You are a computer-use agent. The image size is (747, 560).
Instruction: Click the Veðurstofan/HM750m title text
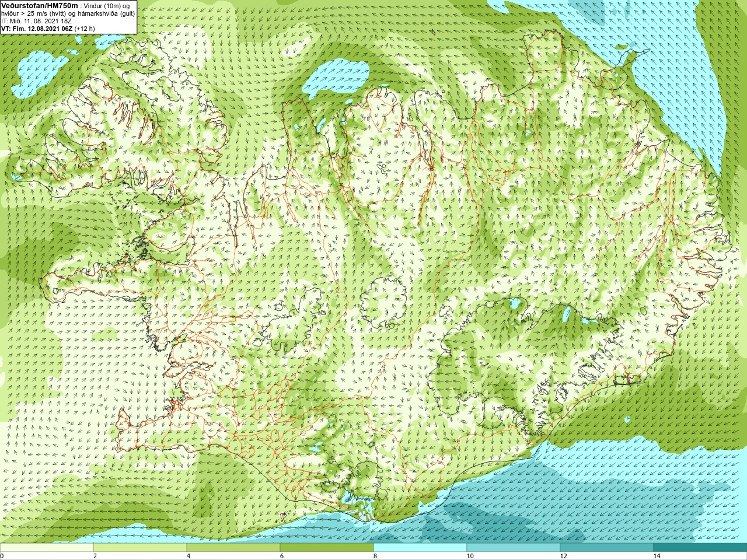40,5
